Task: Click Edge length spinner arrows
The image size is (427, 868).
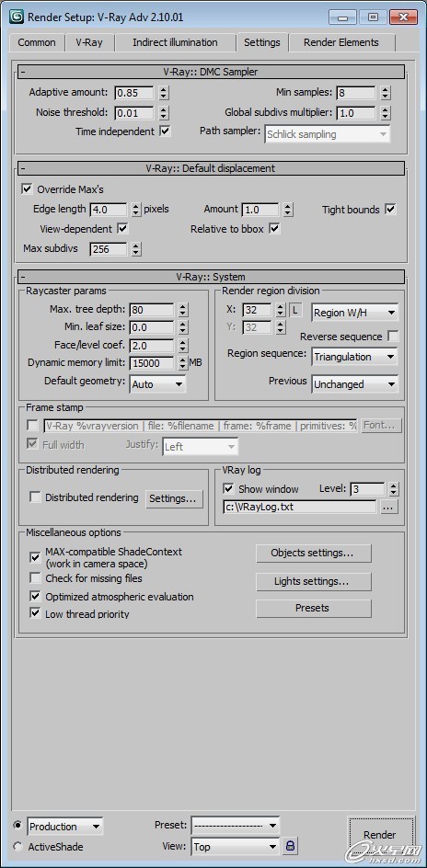Action: [x=136, y=210]
